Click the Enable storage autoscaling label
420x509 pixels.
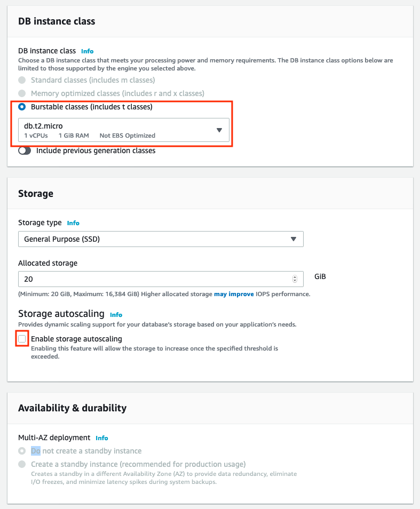77,339
